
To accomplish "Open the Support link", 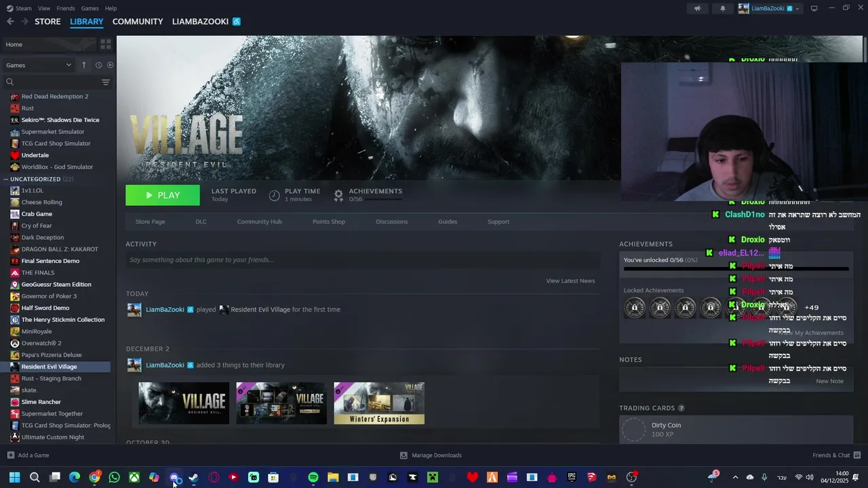I will tap(498, 222).
